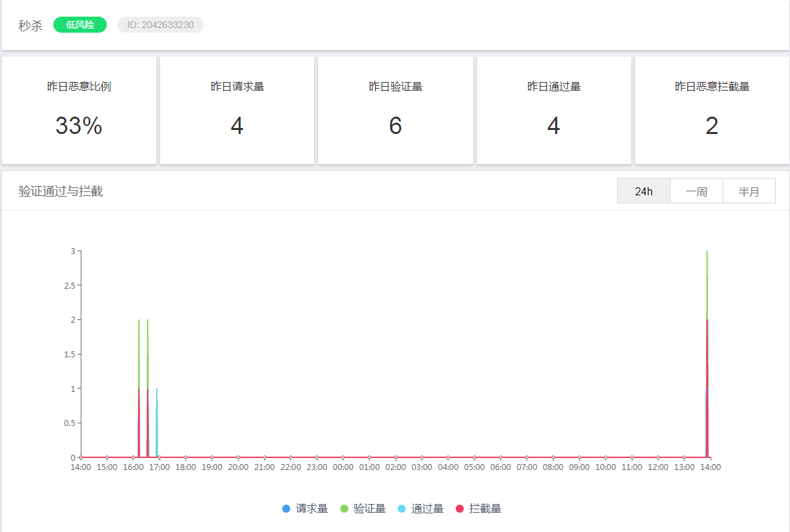The image size is (790, 532).
Task: Toggle 拦截量 series in chart legend
Action: pyautogui.click(x=478, y=509)
